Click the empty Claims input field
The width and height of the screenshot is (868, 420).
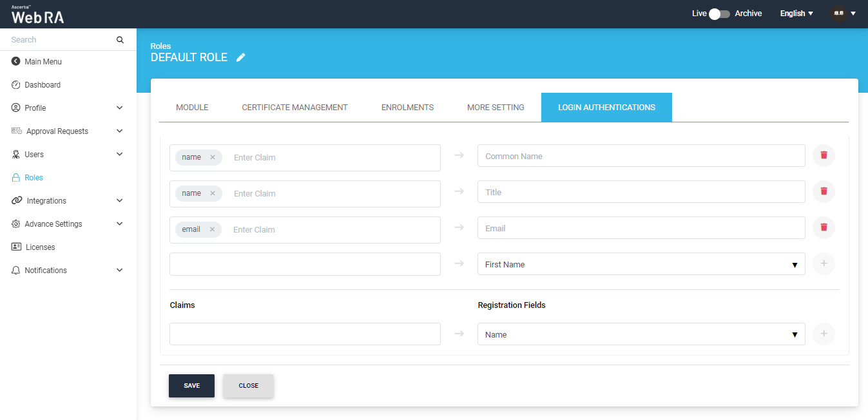305,334
